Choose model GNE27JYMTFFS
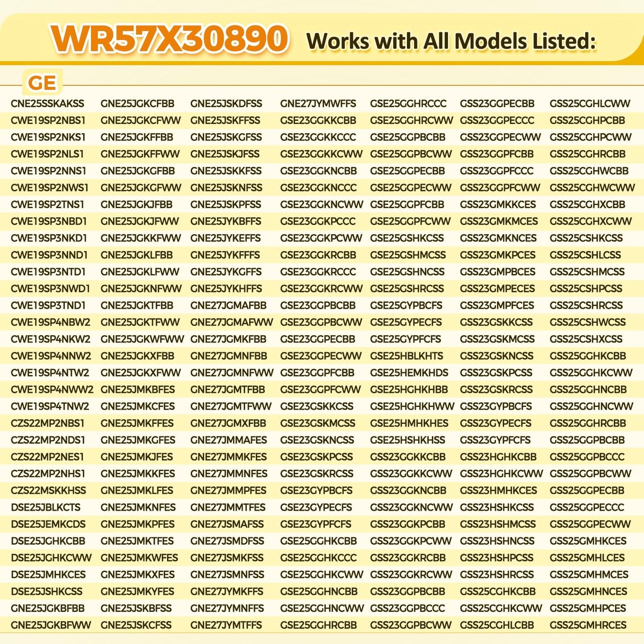Screen dimensions: 644x644 click(227, 625)
